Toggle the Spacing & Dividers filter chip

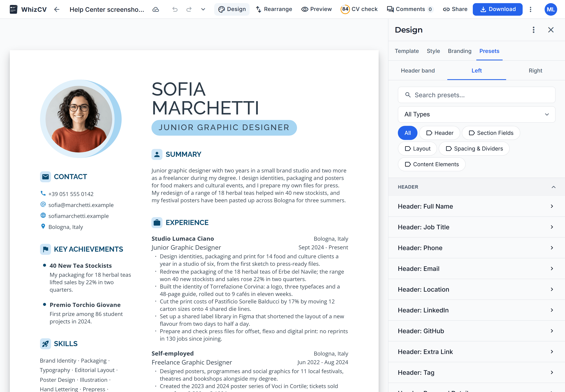[x=474, y=149]
